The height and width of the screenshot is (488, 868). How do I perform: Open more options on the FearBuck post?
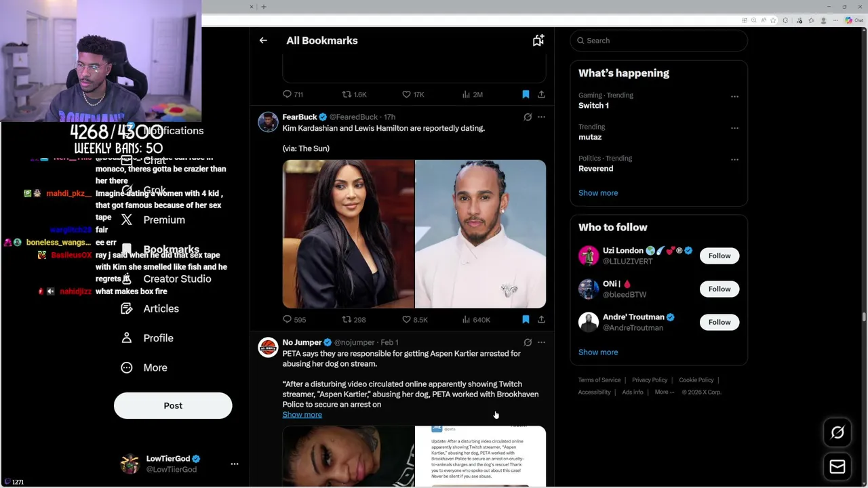pos(541,117)
